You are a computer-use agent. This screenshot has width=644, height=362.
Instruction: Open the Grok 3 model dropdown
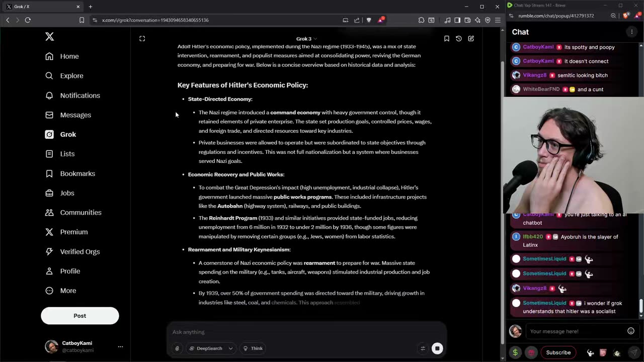point(306,39)
